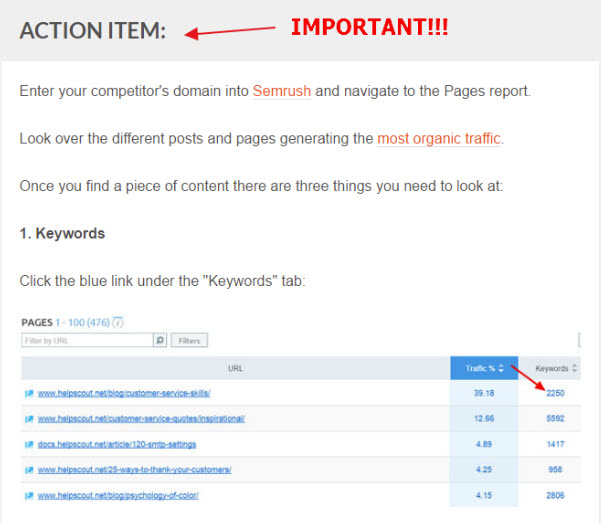Focus the Filter by URL input field
This screenshot has width=601, height=523.
tap(86, 341)
